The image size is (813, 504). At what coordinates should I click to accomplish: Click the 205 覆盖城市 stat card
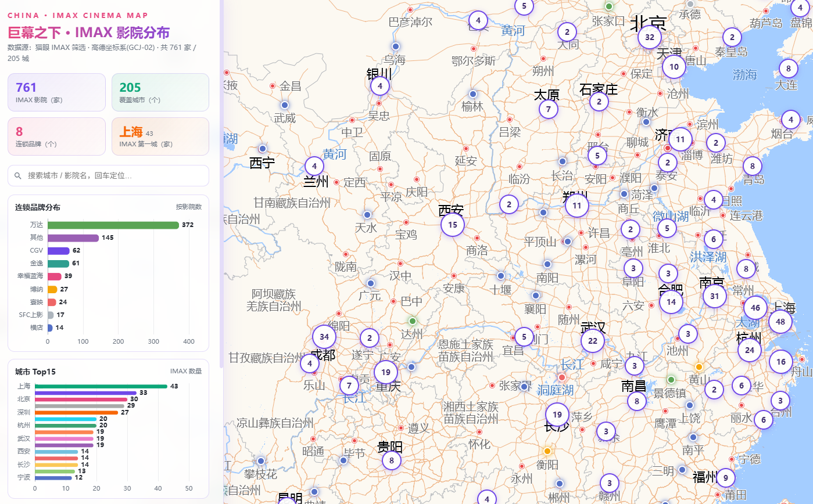pyautogui.click(x=160, y=92)
